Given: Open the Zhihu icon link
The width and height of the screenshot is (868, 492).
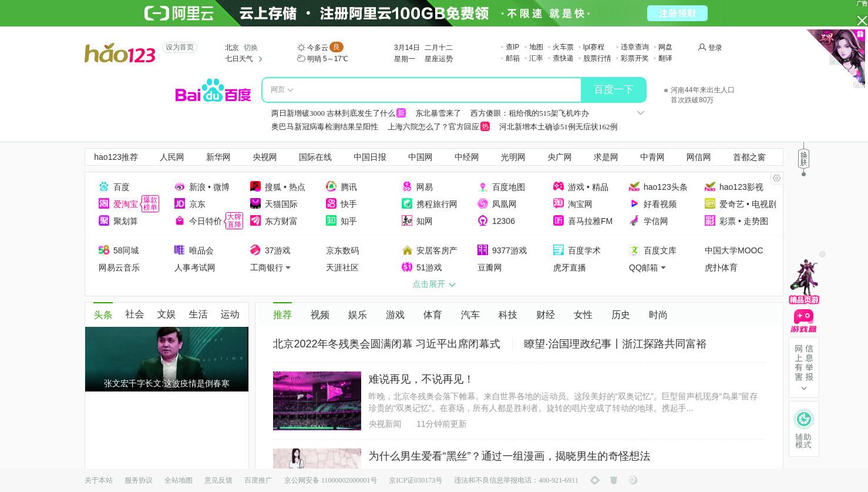Looking at the screenshot, I should coord(331,221).
